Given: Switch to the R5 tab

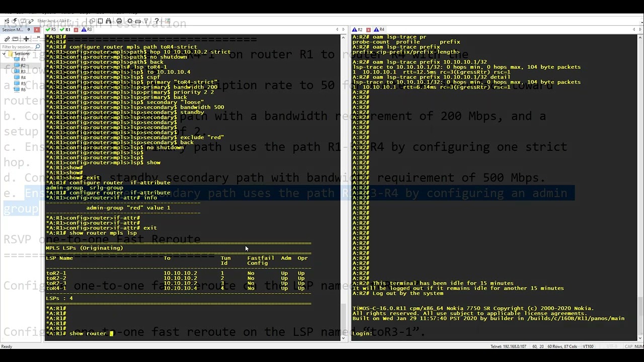Looking at the screenshot, I should 50,30.
